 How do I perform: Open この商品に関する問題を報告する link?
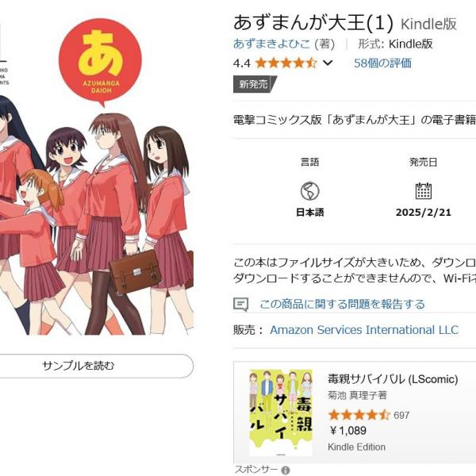pos(342,304)
